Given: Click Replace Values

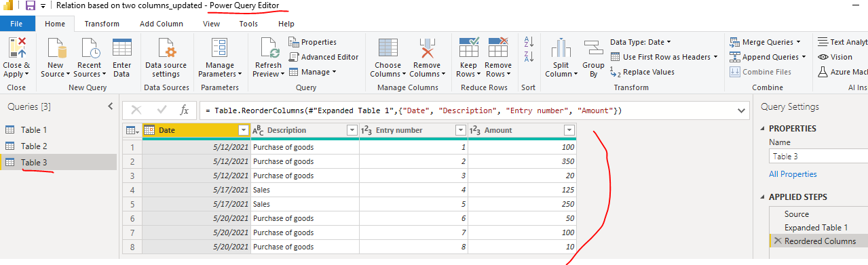Looking at the screenshot, I should tap(642, 72).
